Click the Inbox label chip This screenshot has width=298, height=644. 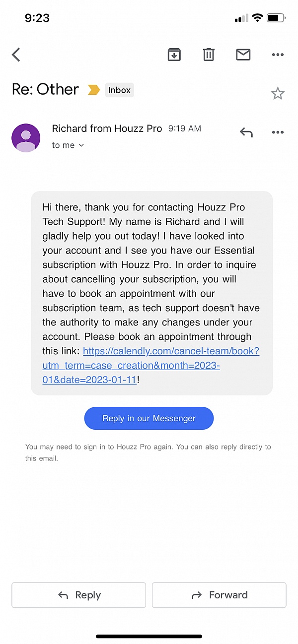tap(119, 90)
